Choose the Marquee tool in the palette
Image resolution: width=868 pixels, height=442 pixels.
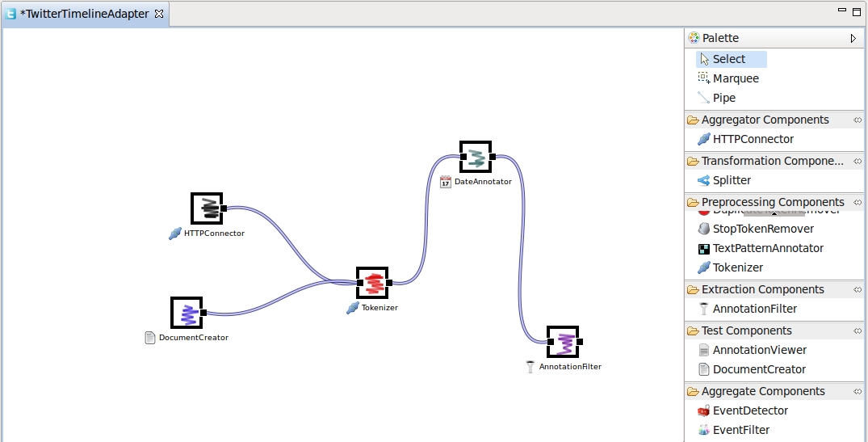[x=728, y=78]
